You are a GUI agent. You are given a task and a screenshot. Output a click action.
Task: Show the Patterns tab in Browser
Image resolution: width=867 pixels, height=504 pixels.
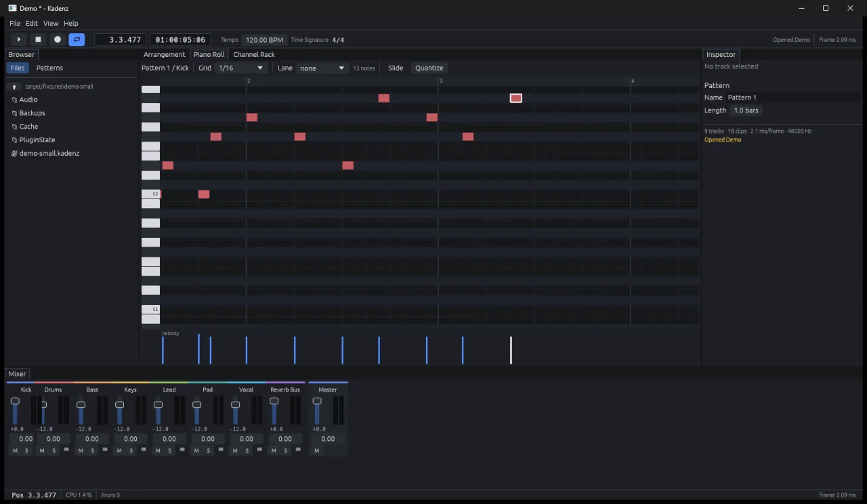49,68
